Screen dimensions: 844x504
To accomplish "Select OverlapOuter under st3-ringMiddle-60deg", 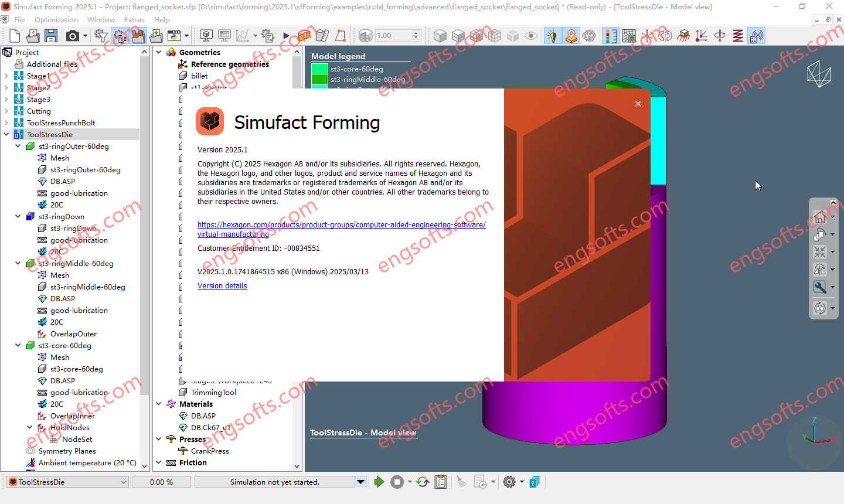I will click(73, 333).
